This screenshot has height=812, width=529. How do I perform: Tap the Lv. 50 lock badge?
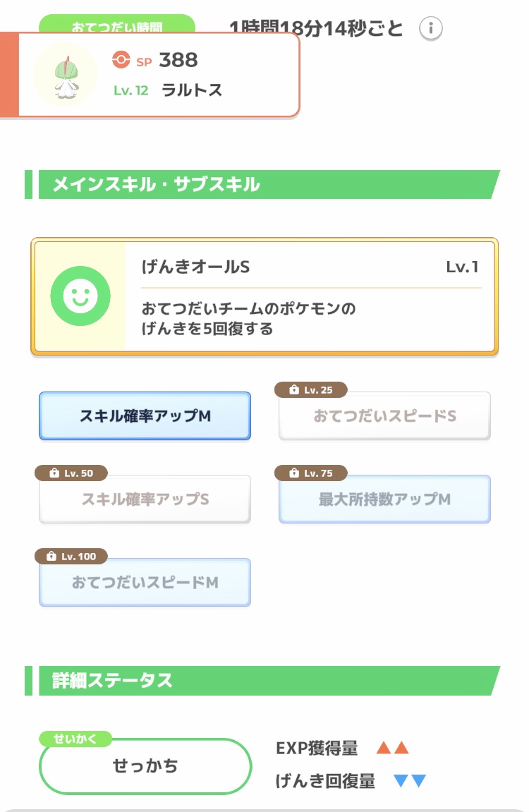71,473
